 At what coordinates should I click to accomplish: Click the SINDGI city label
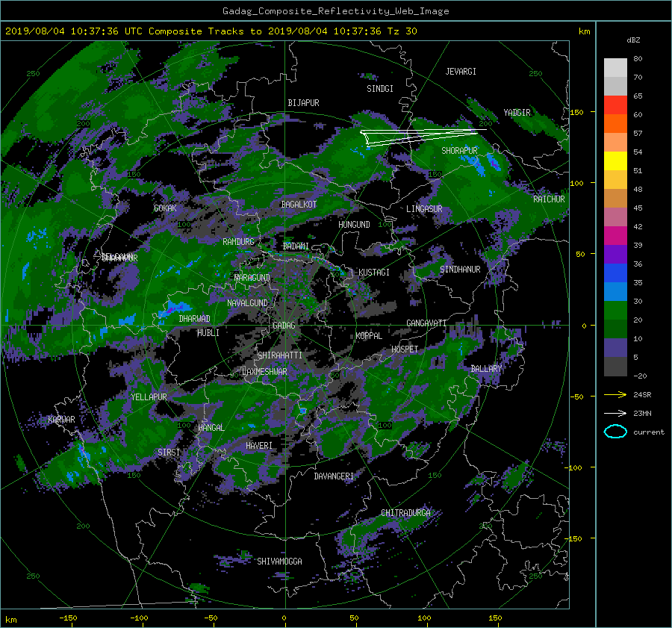380,89
